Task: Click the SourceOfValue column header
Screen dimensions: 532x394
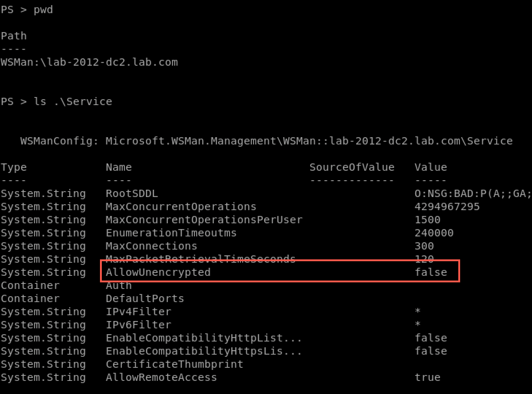Action: (x=352, y=167)
